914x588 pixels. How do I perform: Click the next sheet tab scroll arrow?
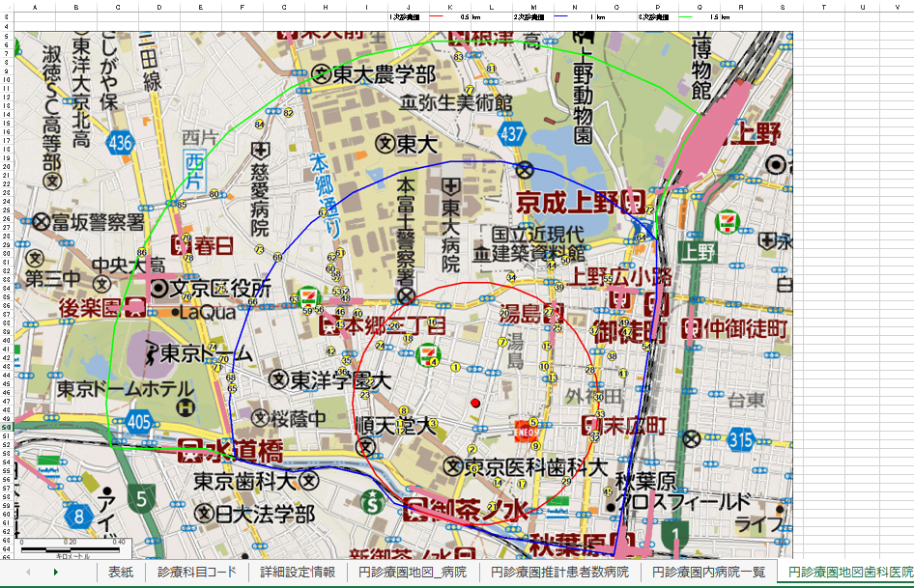pyautogui.click(x=56, y=573)
